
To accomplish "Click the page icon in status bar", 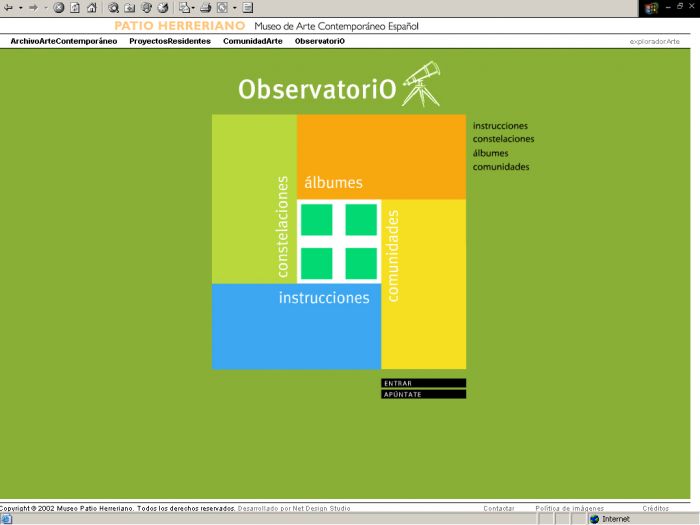I will coord(6,519).
